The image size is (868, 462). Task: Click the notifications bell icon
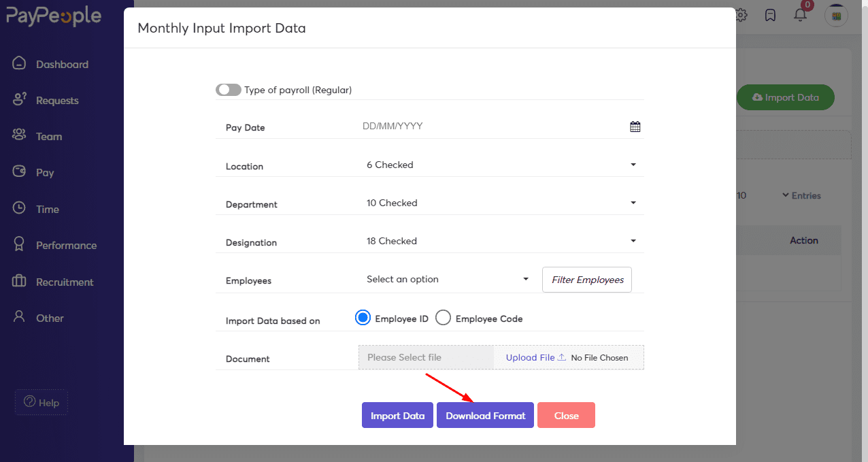coord(800,15)
